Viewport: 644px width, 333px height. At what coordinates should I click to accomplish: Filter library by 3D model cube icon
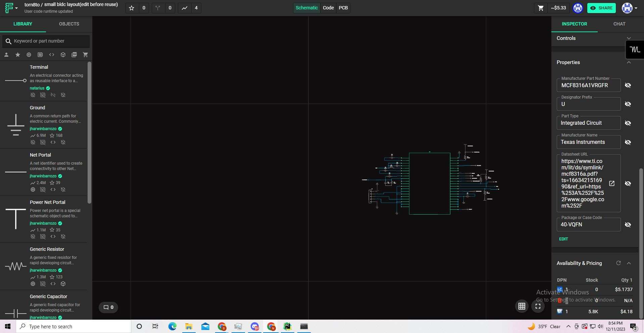pyautogui.click(x=63, y=55)
